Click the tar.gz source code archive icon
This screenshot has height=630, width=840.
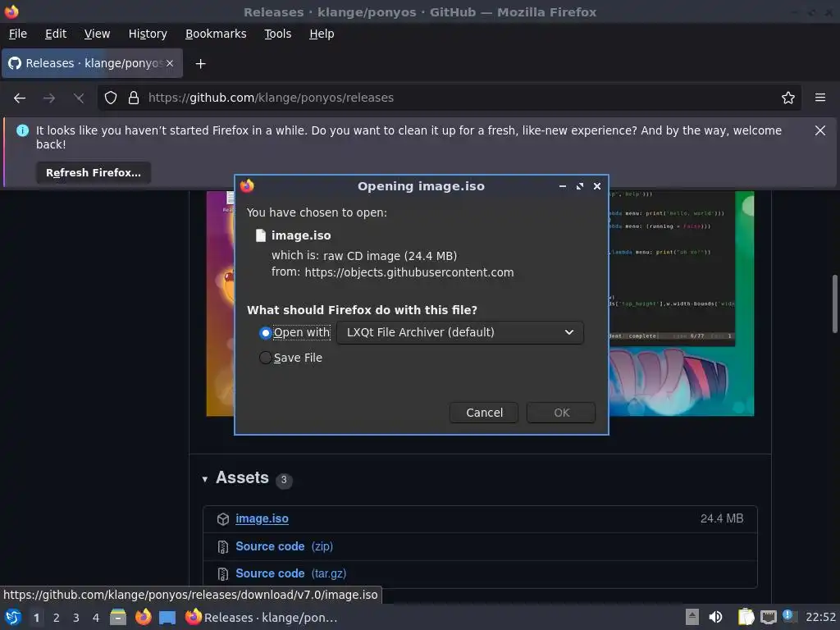[223, 574]
